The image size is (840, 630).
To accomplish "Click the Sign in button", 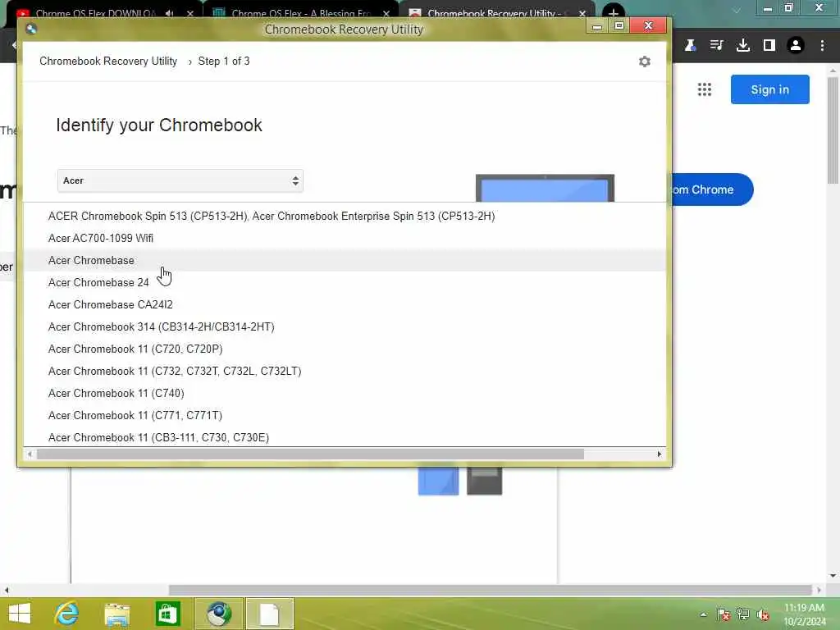I will point(769,89).
